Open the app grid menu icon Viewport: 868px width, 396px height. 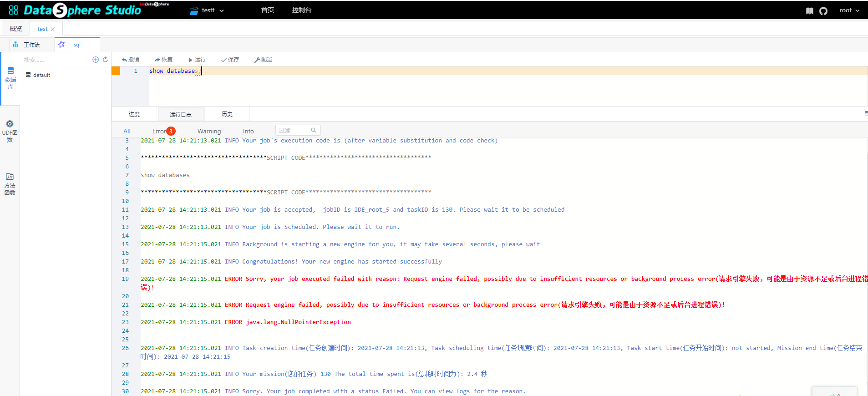pos(14,10)
